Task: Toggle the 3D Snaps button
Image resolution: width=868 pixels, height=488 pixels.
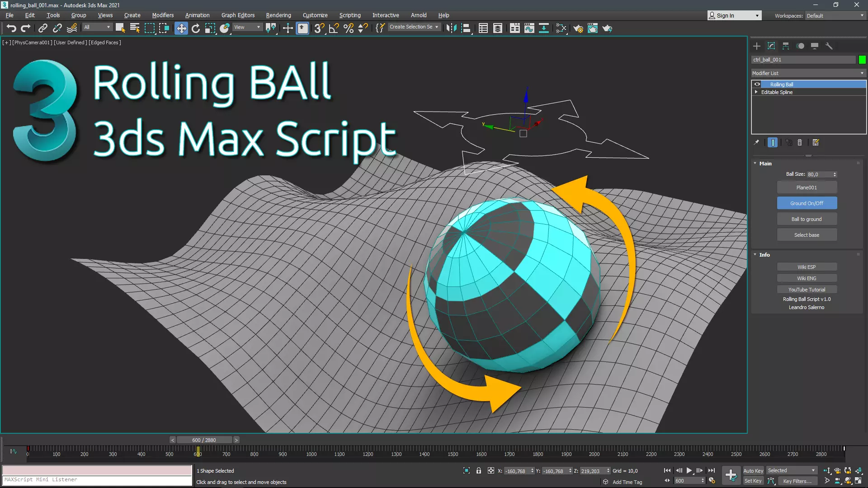Action: [x=319, y=28]
